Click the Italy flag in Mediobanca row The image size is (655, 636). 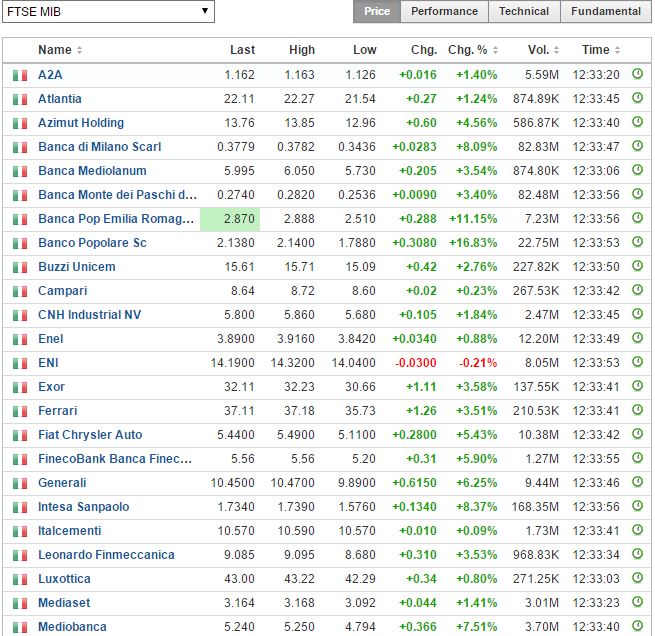[x=20, y=628]
